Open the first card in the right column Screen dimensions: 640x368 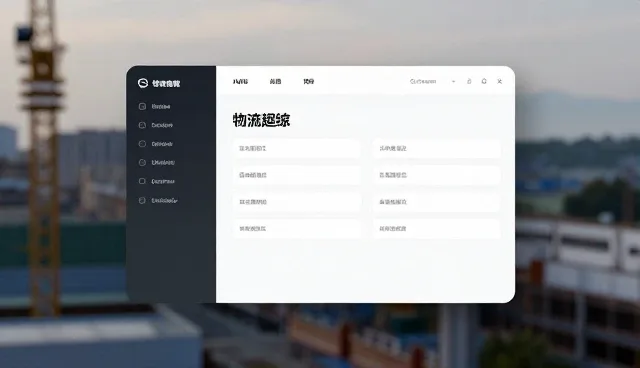coord(436,149)
